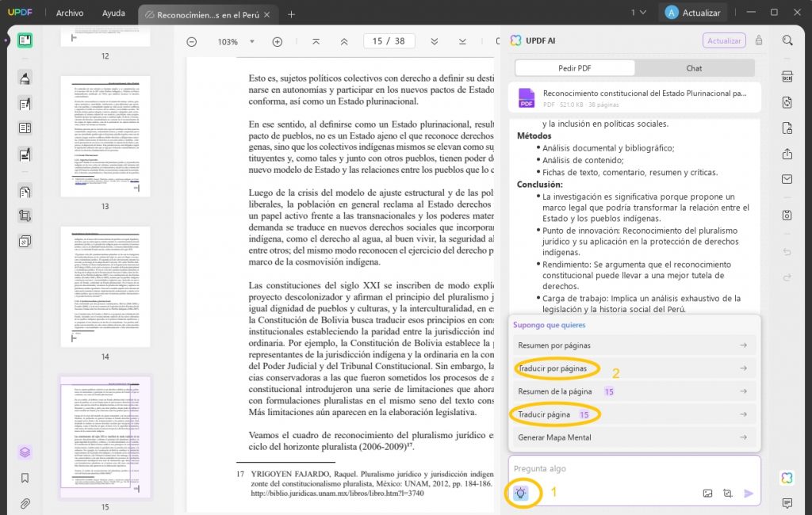Open the Archivo menu
Image resolution: width=812 pixels, height=515 pixels.
pos(70,13)
